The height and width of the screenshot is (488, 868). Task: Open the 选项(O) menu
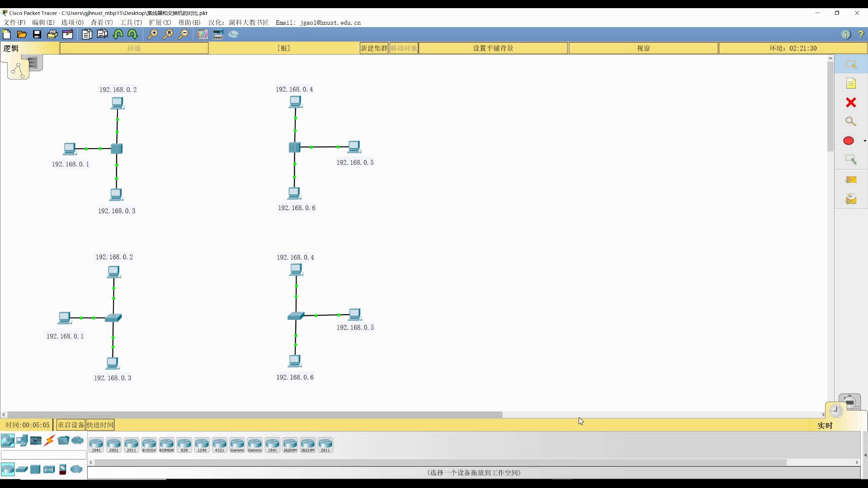click(72, 23)
